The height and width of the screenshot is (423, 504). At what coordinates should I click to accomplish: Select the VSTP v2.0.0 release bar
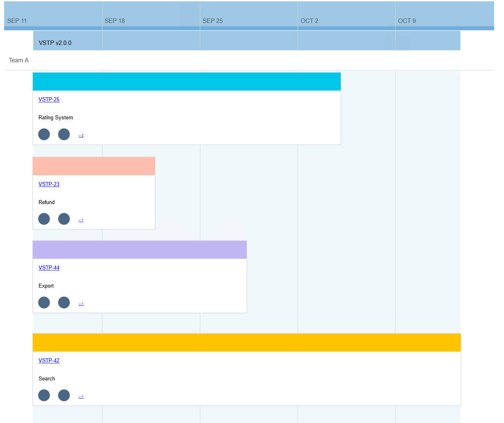pos(246,41)
